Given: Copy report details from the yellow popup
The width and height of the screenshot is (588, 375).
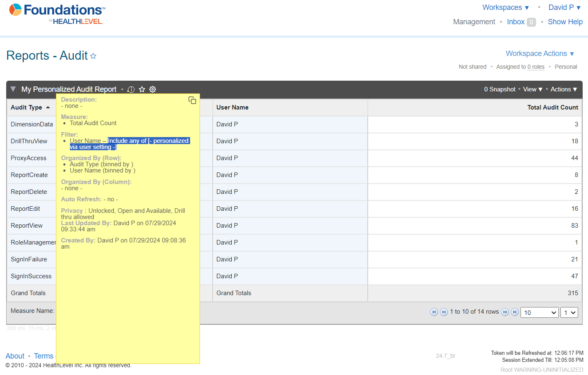Looking at the screenshot, I should click(192, 100).
